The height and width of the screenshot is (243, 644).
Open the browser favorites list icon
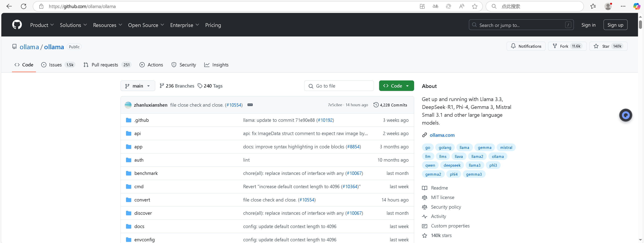(593, 7)
